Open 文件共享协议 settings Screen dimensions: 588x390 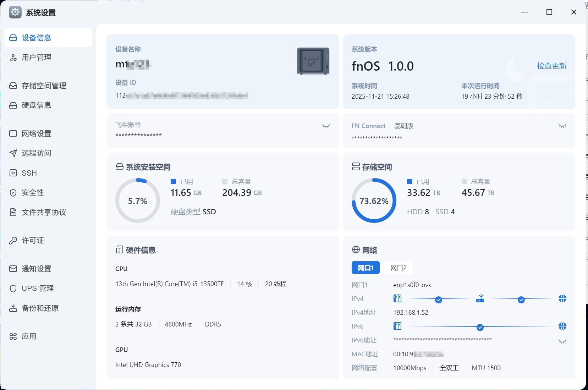tap(44, 213)
